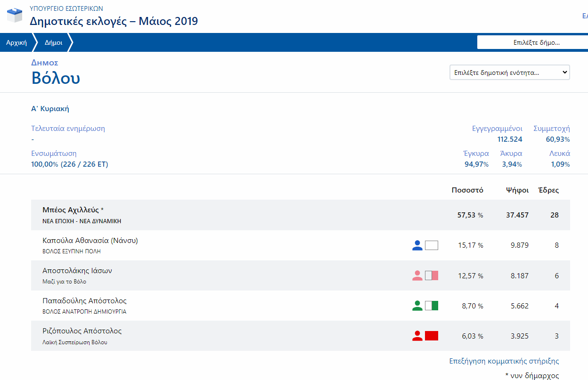Select Δήμοι in the breadcrumb bar
Image resolution: width=588 pixels, height=380 pixels.
pyautogui.click(x=53, y=42)
